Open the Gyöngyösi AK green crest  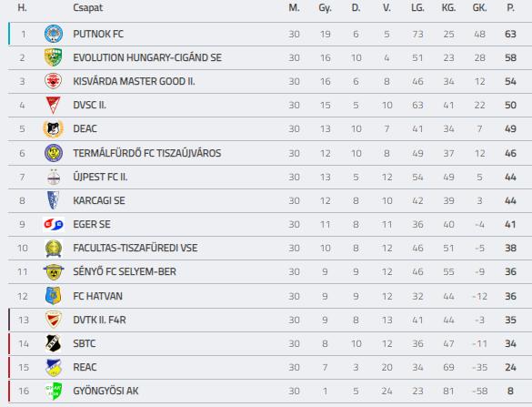[54, 391]
